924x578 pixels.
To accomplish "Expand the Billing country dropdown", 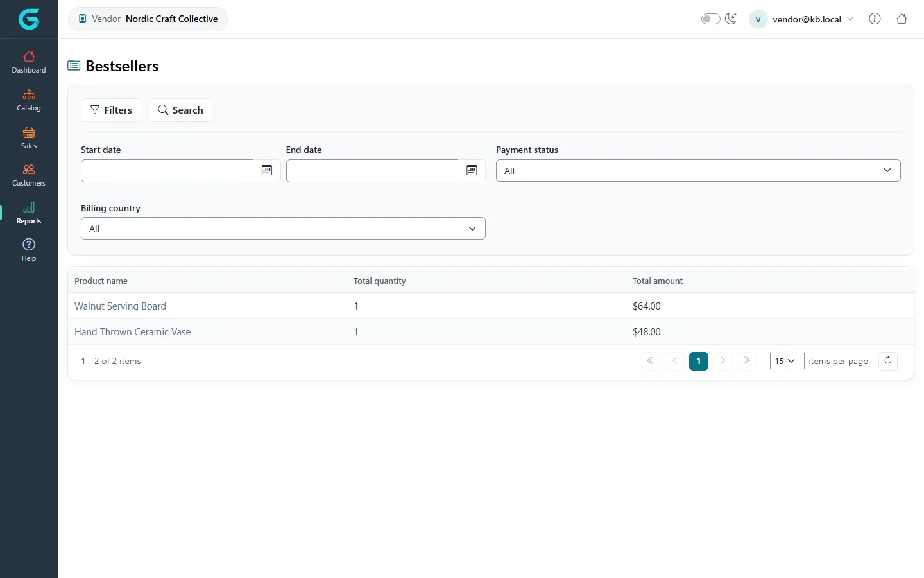I will [283, 229].
